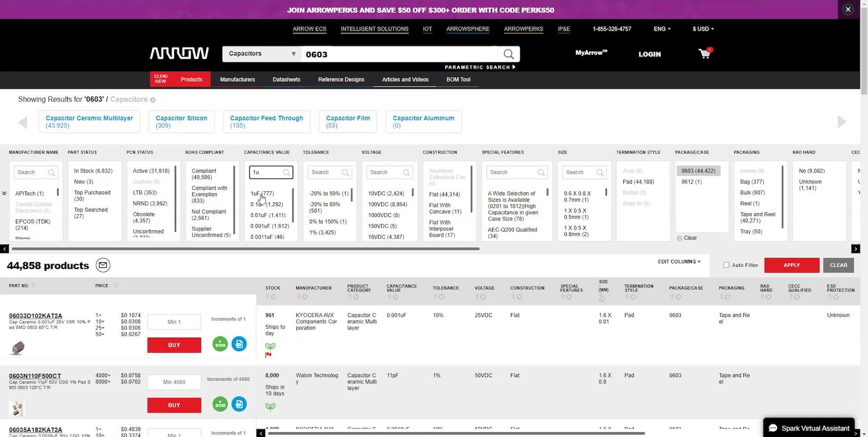The height and width of the screenshot is (437, 868).
Task: Open the Capacitors category dropdown in search
Action: pos(261,54)
